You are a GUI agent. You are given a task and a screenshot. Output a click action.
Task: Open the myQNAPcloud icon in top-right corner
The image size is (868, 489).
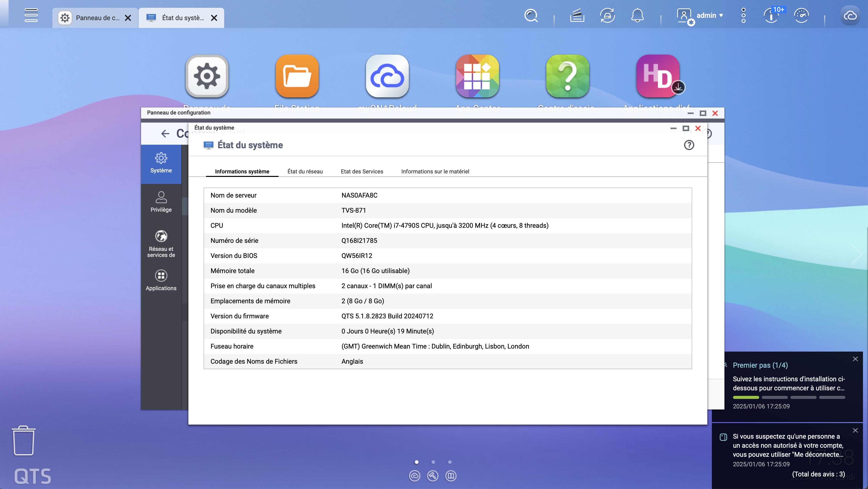tap(850, 16)
